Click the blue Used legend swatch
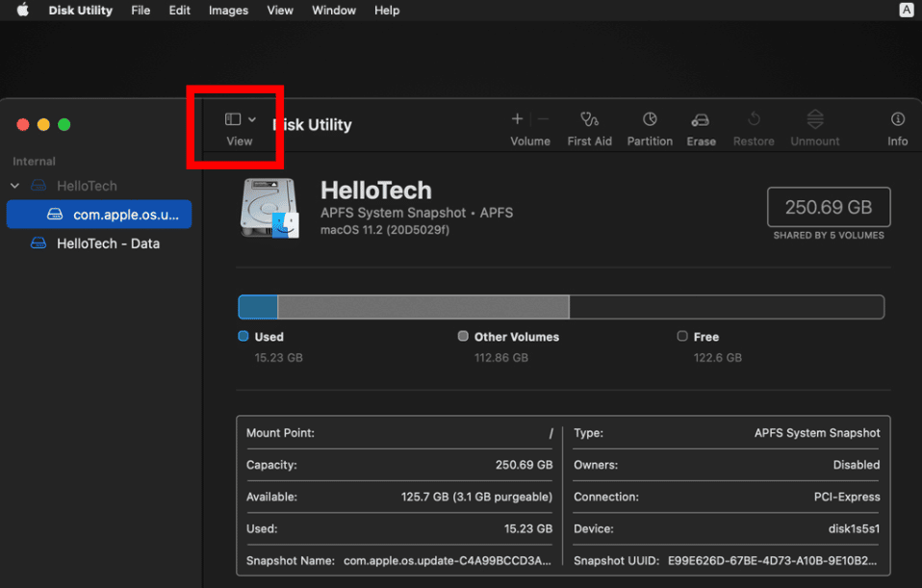This screenshot has height=588, width=922. pos(243,336)
